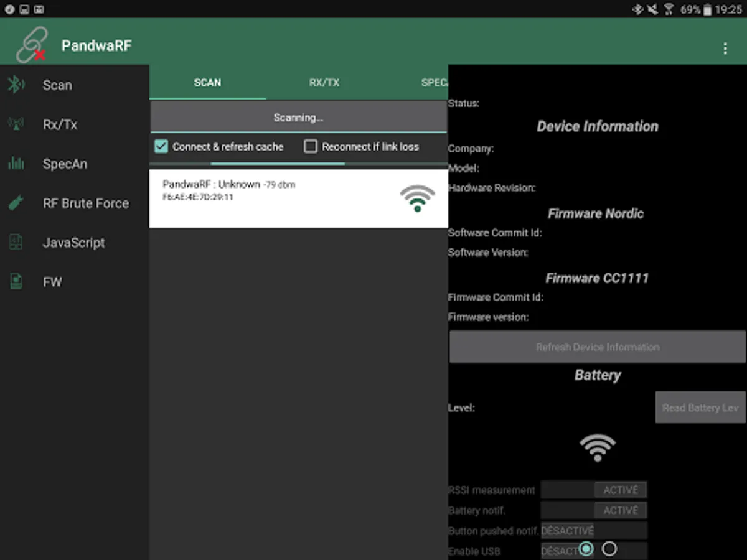This screenshot has width=747, height=560.
Task: Tap the muted sound icon in status bar
Action: (x=652, y=9)
